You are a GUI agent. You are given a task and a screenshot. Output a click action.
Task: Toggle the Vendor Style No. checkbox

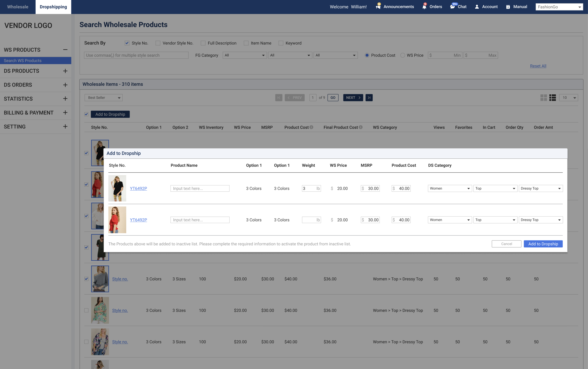(x=158, y=43)
